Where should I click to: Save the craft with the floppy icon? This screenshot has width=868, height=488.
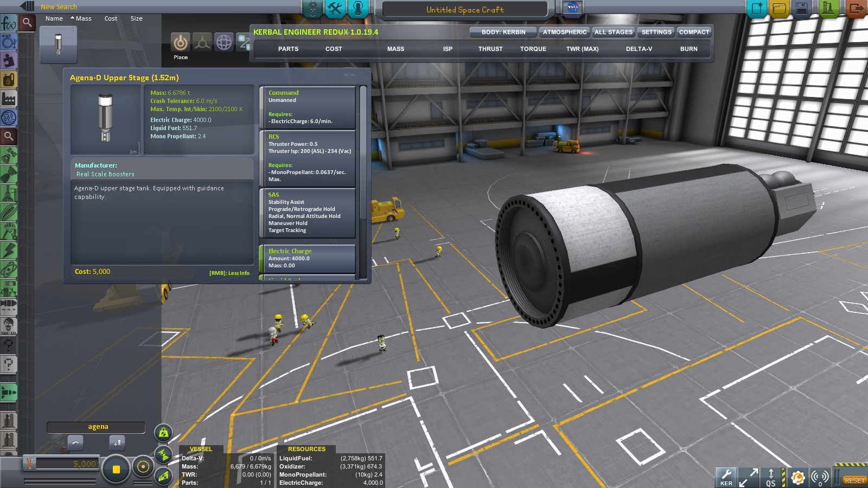coord(802,9)
